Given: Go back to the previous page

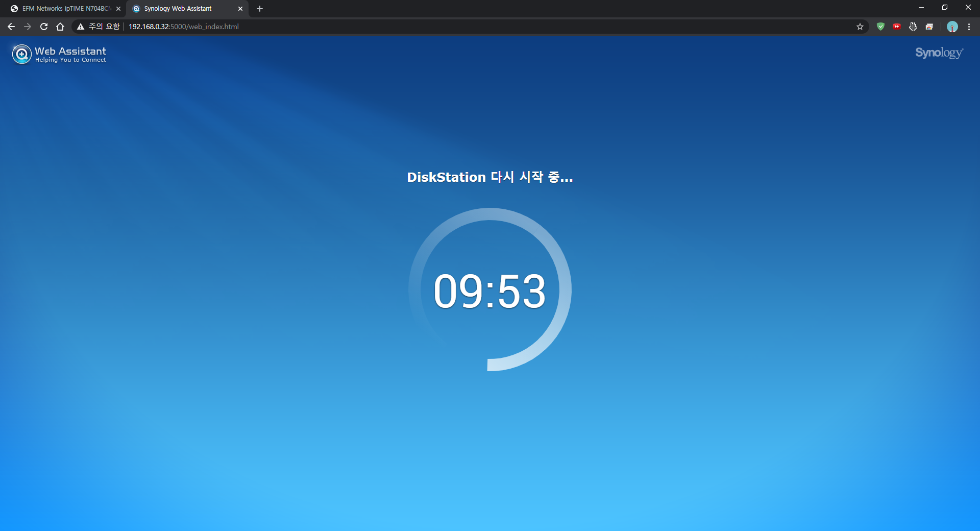Looking at the screenshot, I should pos(11,27).
